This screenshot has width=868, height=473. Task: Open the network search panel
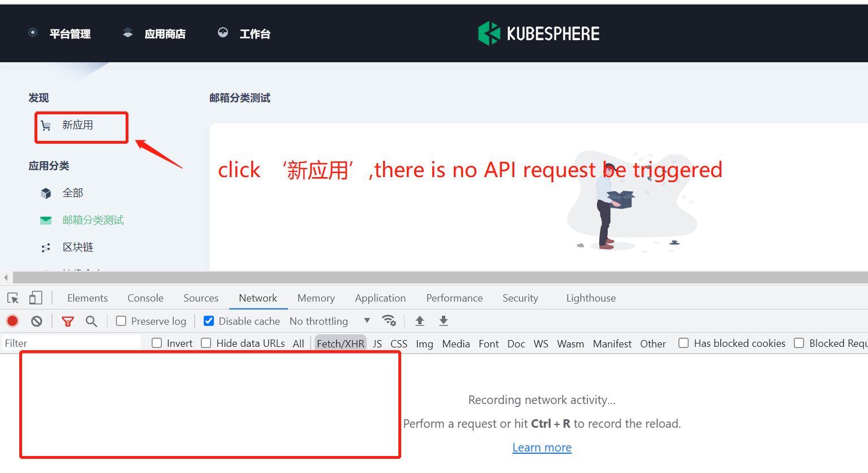91,321
